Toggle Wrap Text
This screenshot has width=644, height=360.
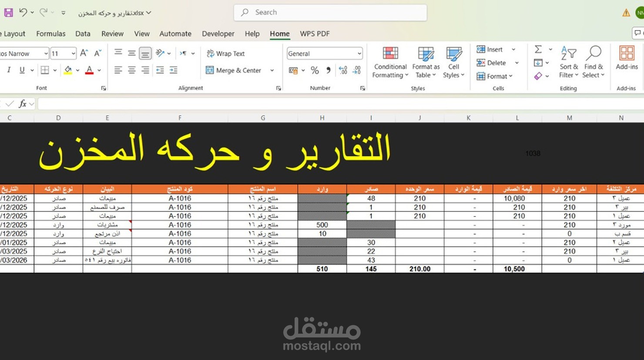coord(225,53)
